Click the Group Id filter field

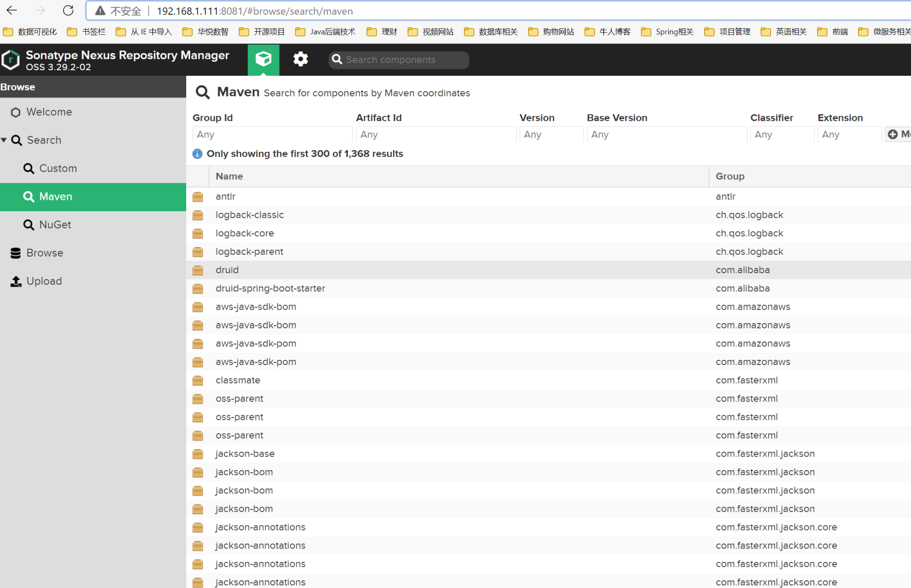point(272,134)
